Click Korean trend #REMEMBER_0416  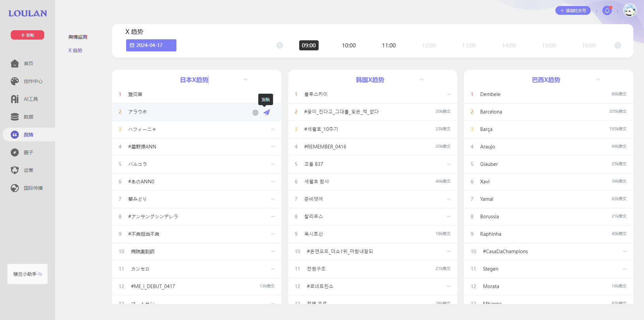click(x=325, y=147)
